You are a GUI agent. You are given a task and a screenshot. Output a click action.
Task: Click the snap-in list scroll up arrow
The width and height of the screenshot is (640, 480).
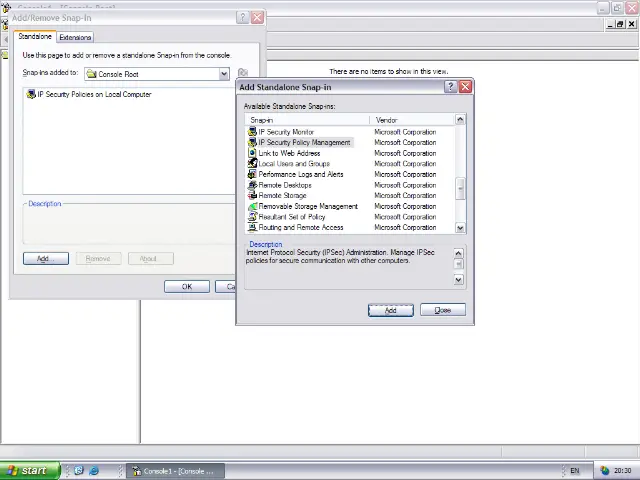coord(460,120)
